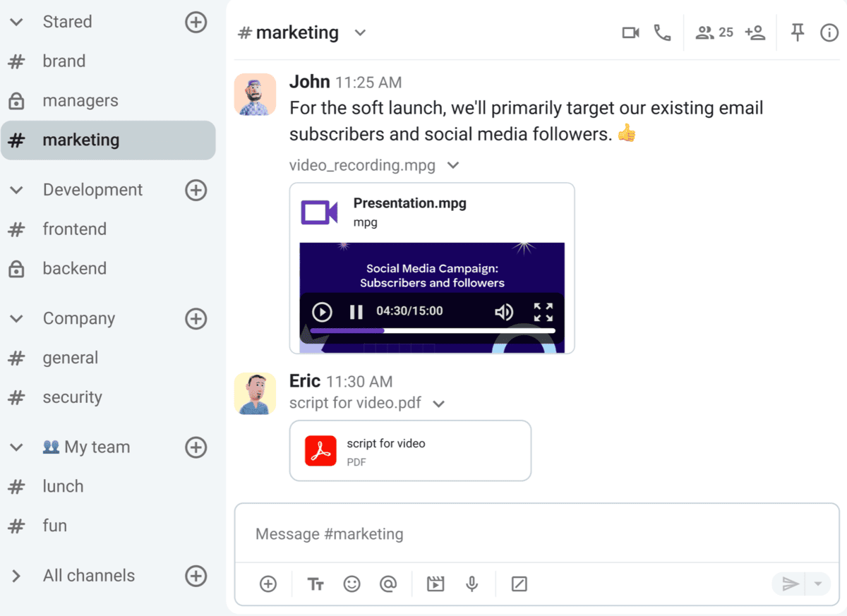Record a video clip from the composer
The width and height of the screenshot is (847, 616).
(x=435, y=584)
